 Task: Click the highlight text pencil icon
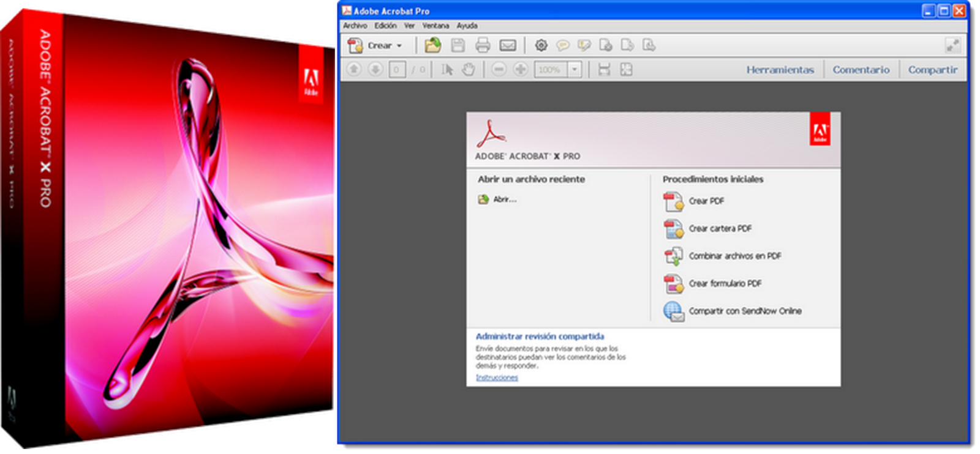click(x=584, y=45)
